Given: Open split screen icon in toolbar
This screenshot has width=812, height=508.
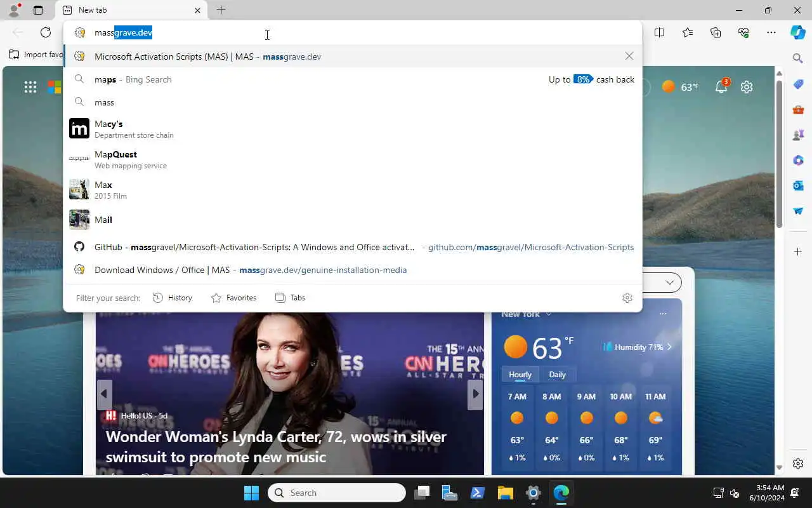Looking at the screenshot, I should pyautogui.click(x=660, y=32).
